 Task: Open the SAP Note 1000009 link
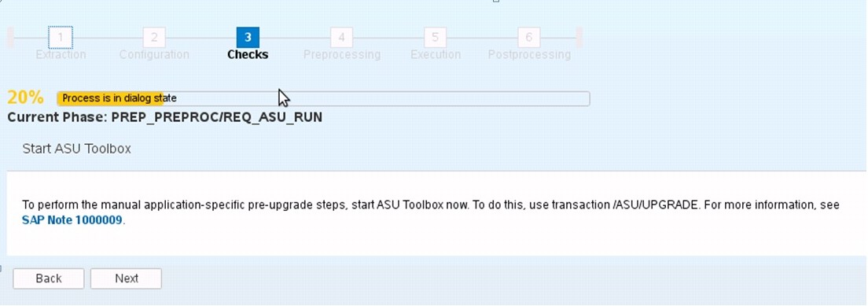[x=72, y=219]
